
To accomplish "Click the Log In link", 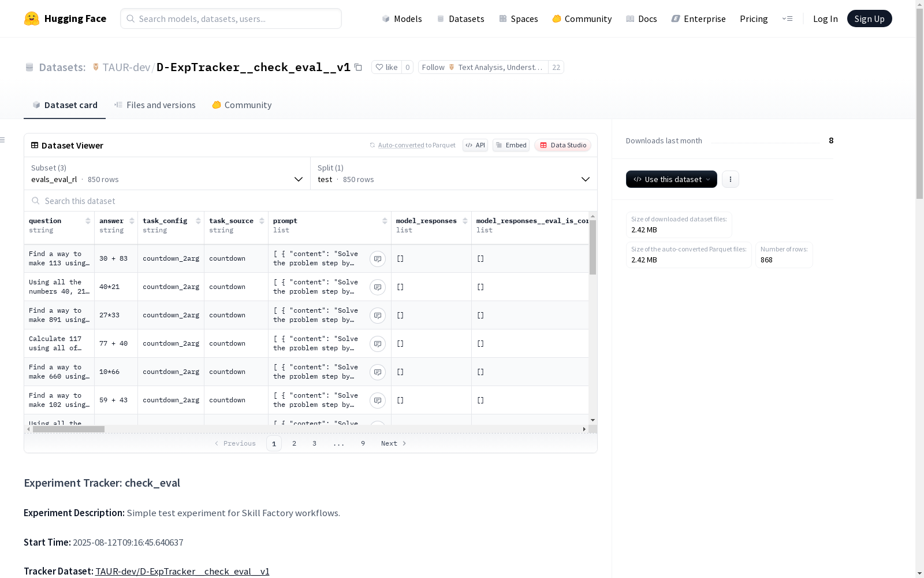I will click(x=825, y=18).
